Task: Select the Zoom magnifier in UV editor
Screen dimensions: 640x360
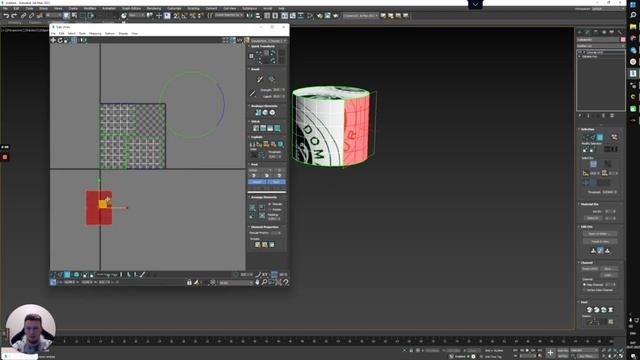Action: (x=264, y=282)
